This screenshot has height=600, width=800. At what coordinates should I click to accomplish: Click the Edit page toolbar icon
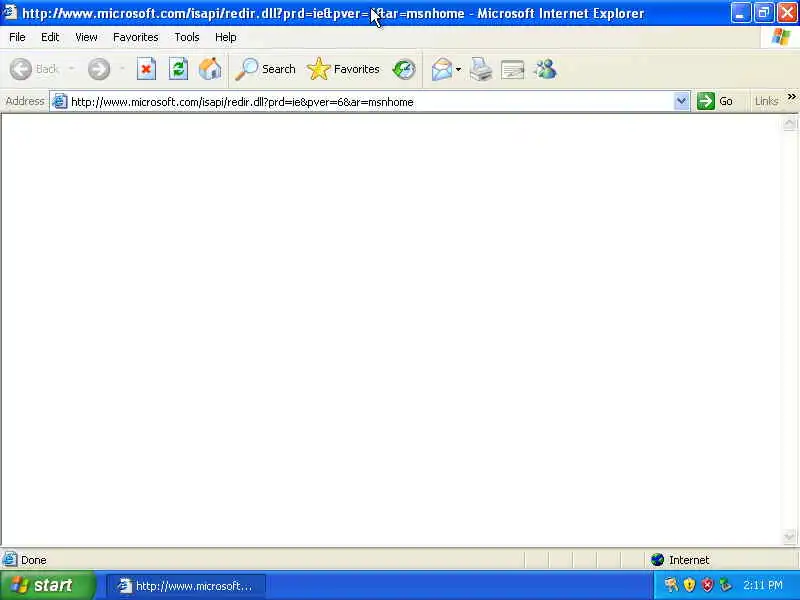point(512,69)
